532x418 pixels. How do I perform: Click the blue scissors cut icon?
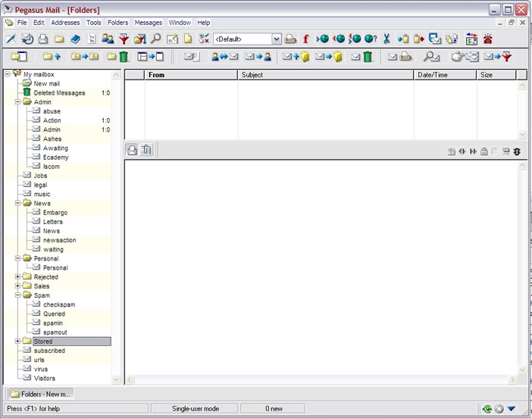(x=386, y=39)
